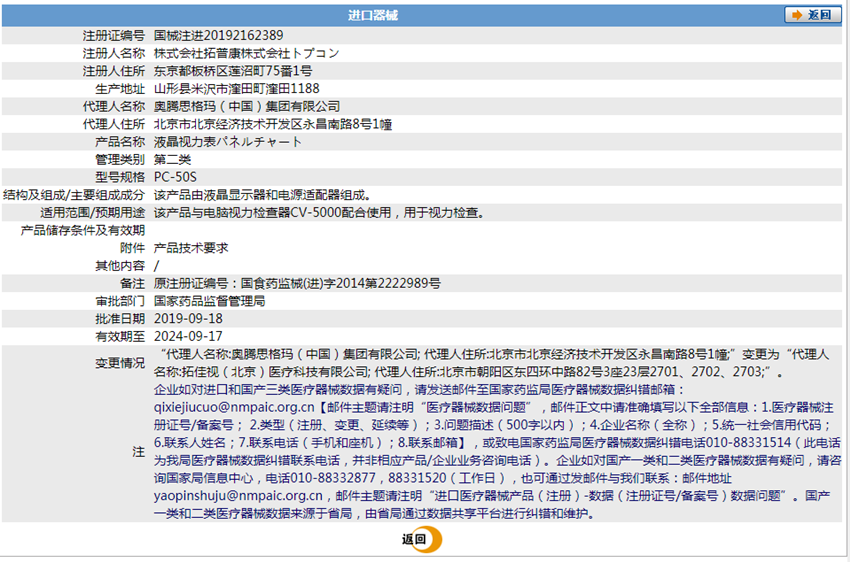Click the orange crescent icon on bottom 返回

(x=432, y=539)
